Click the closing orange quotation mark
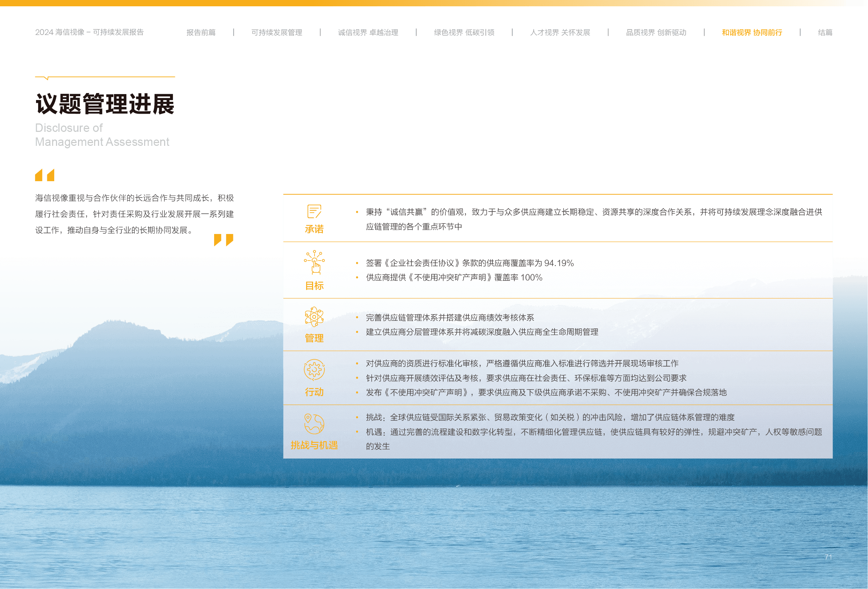The width and height of the screenshot is (868, 589). (223, 240)
